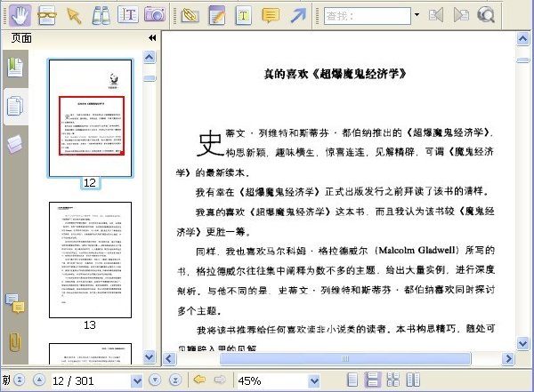The width and height of the screenshot is (534, 392).
Task: Take a snapshot with camera tool
Action: coord(155,14)
